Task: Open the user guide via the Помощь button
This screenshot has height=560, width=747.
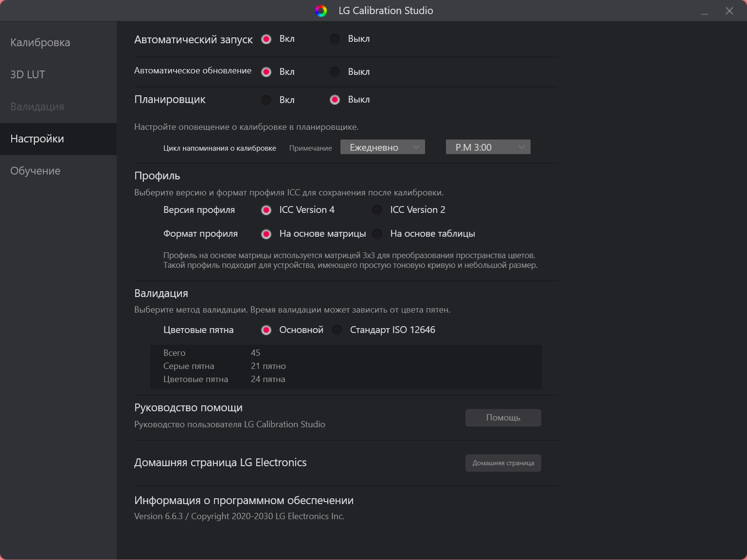Action: tap(503, 418)
